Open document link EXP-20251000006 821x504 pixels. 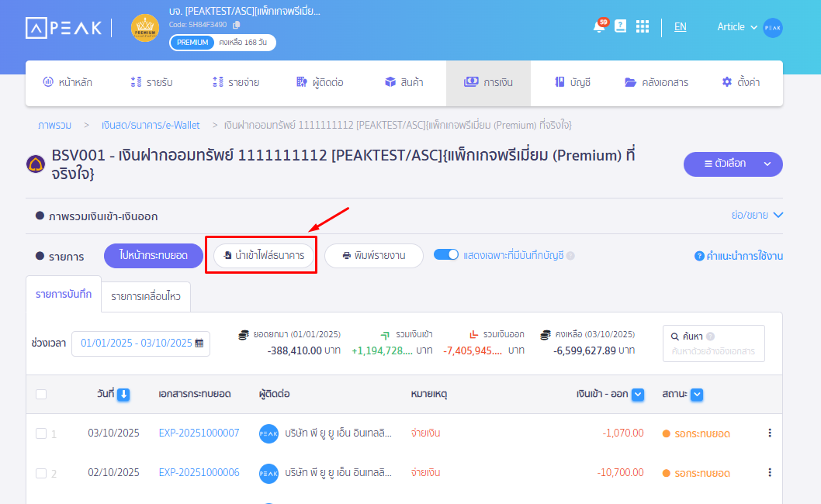pos(199,472)
